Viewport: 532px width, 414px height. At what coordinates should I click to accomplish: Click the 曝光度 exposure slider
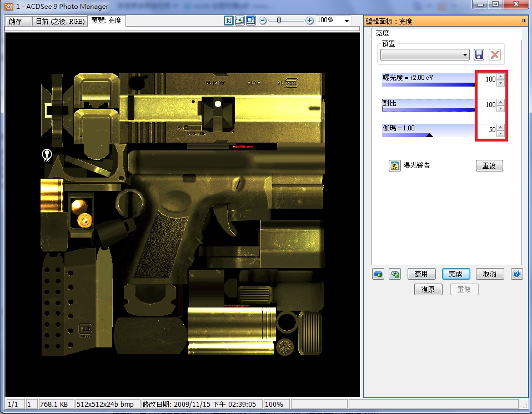428,80
